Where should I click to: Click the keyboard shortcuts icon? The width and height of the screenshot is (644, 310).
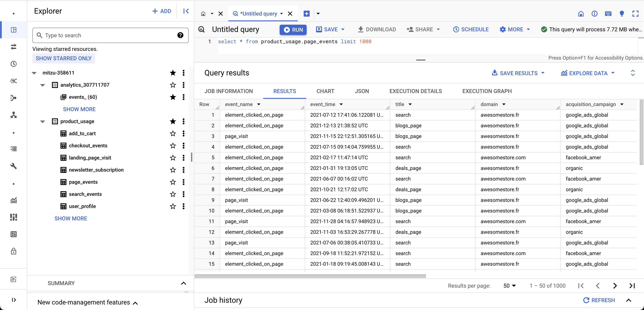608,13
